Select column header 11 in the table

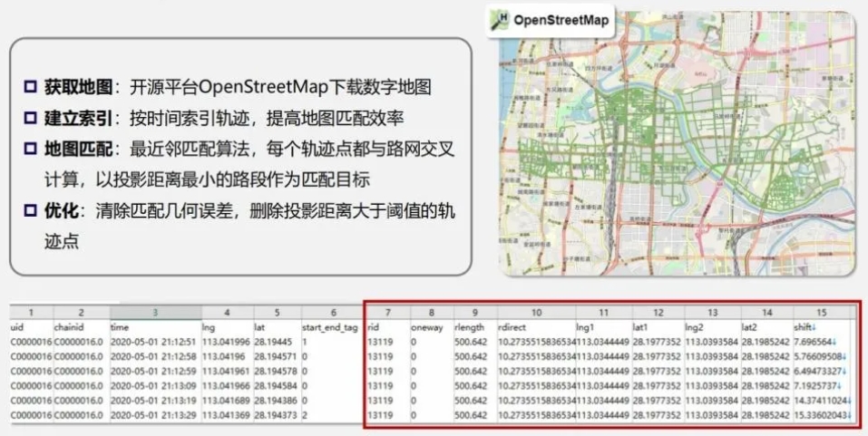tap(604, 313)
